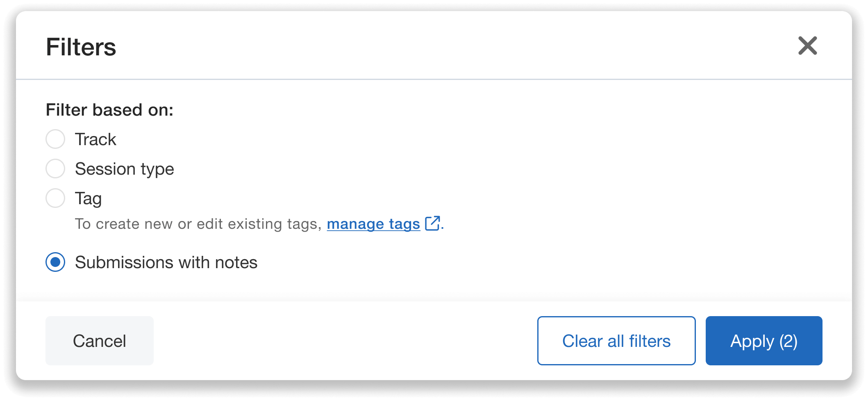The image size is (868, 401).
Task: Confirm filters with the Apply (2) button
Action: 763,340
